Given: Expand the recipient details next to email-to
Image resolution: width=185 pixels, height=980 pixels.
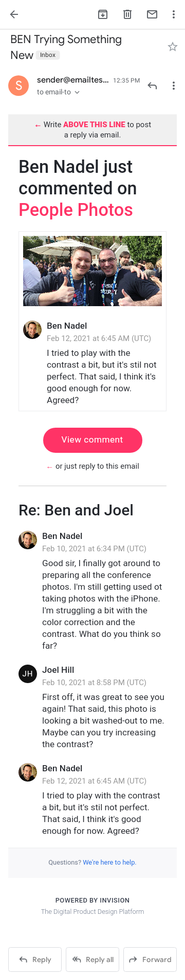Looking at the screenshot, I should pos(77,92).
